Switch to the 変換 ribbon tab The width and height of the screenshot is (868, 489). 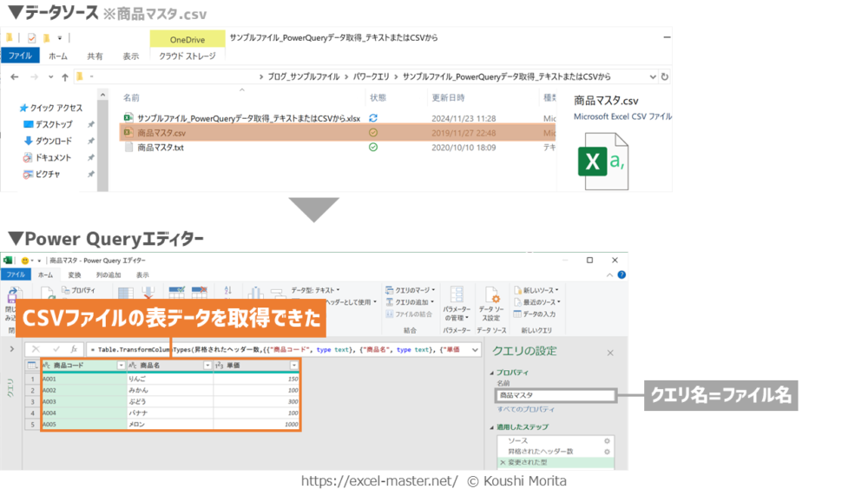75,274
